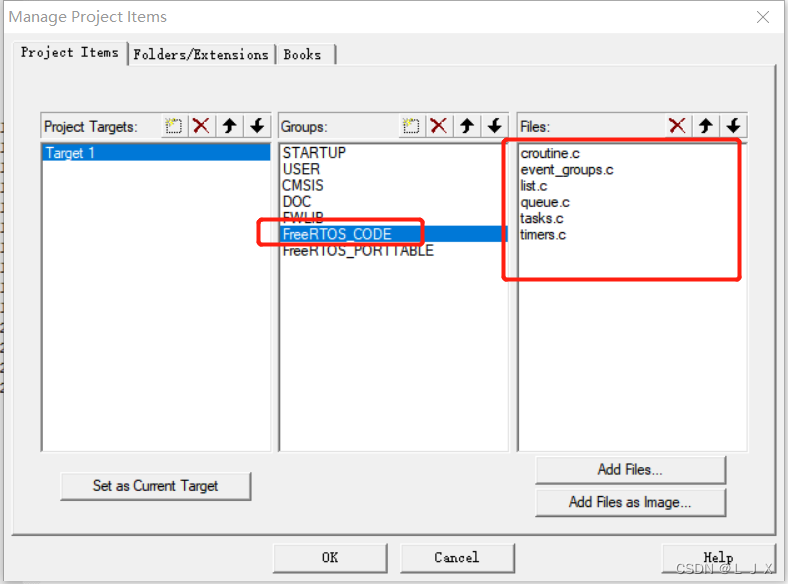Create a new project target
Viewport: 788px width, 584px height.
click(174, 126)
